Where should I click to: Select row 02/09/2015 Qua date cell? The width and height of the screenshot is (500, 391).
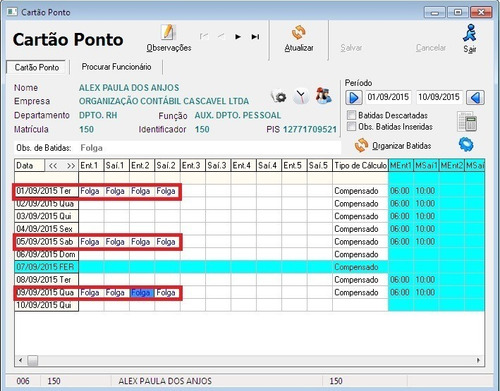(46, 204)
